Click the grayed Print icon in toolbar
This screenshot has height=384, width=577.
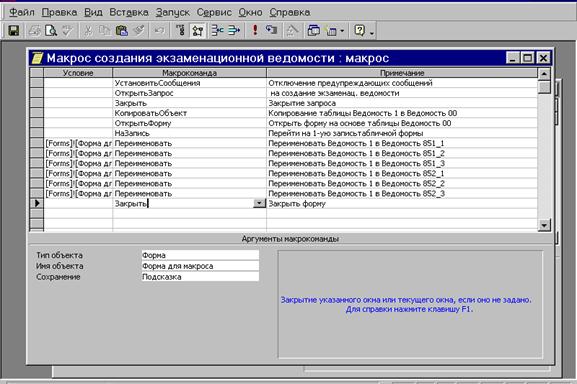tap(35, 31)
